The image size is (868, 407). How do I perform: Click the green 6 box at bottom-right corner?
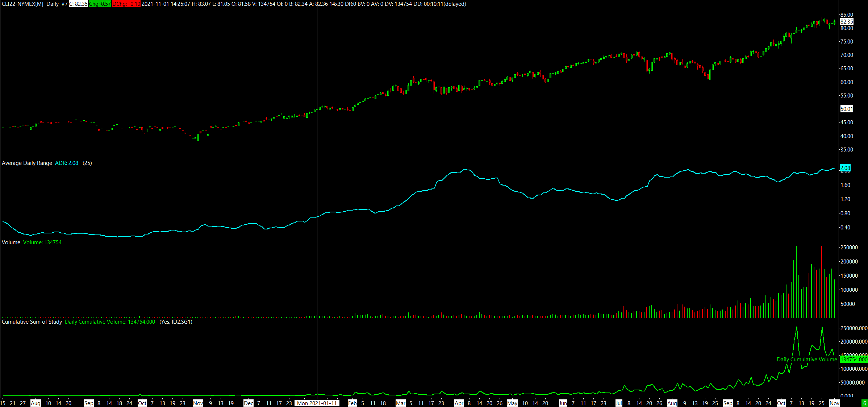[x=864, y=403]
